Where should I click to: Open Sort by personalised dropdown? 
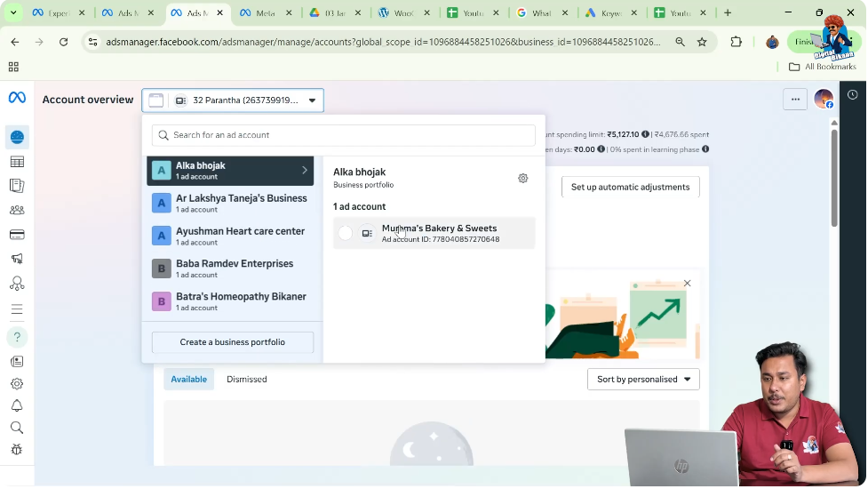643,380
